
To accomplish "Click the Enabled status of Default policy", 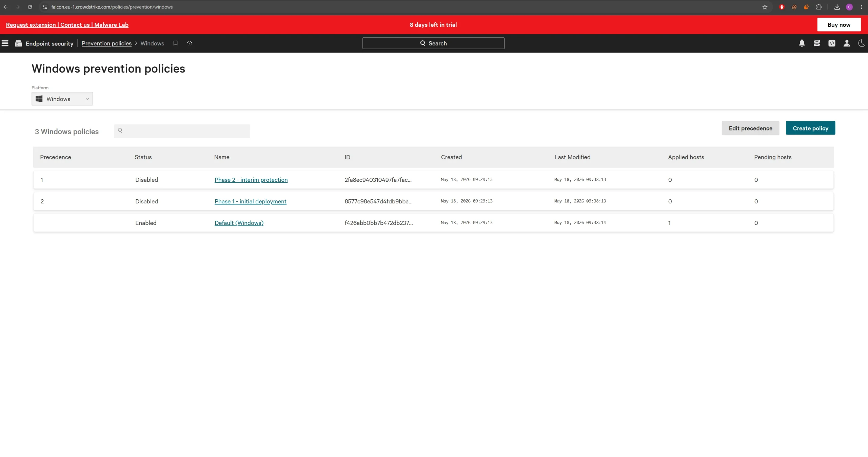I will pos(146,223).
